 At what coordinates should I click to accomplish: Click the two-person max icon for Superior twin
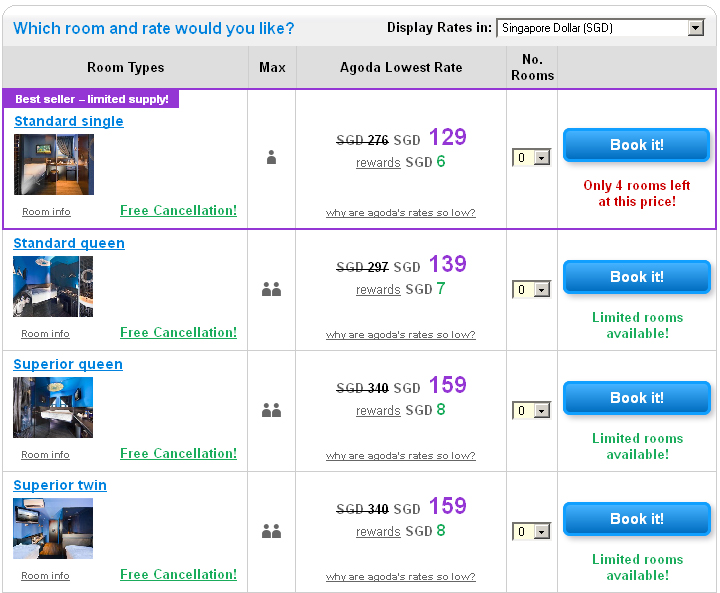[271, 531]
